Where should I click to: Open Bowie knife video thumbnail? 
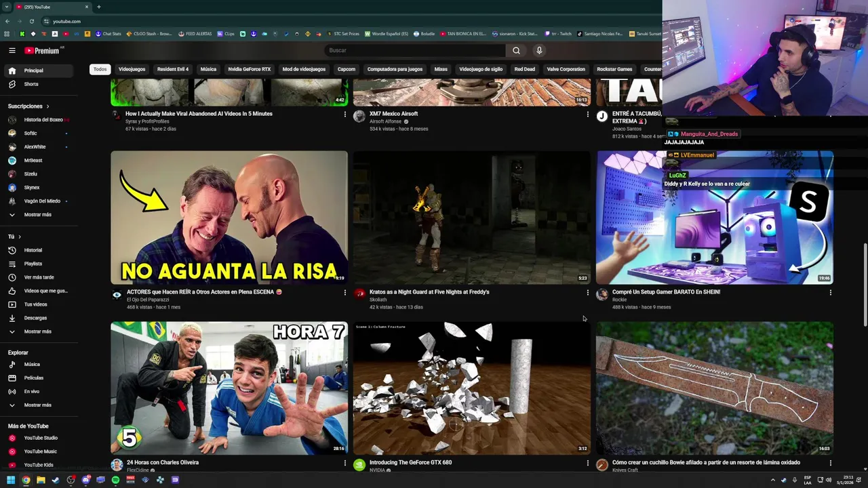715,388
